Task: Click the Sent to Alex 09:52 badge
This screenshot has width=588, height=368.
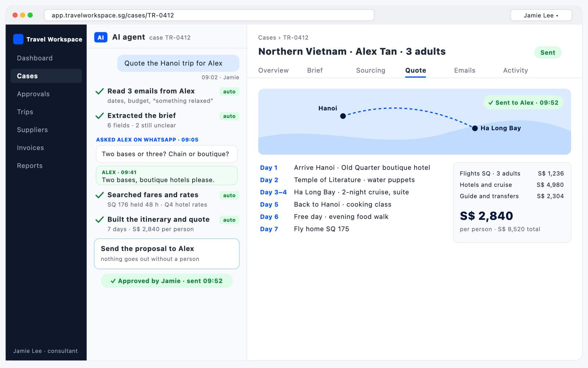Action: tap(523, 103)
